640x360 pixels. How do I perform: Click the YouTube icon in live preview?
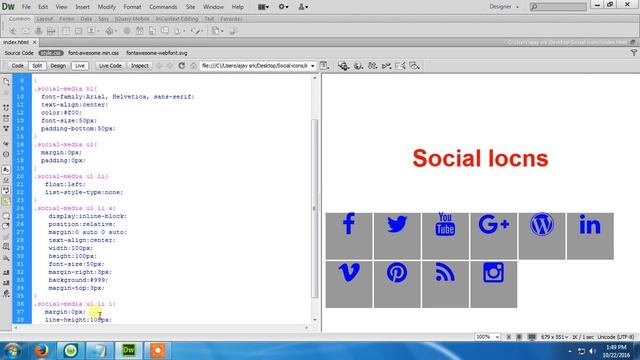445,224
